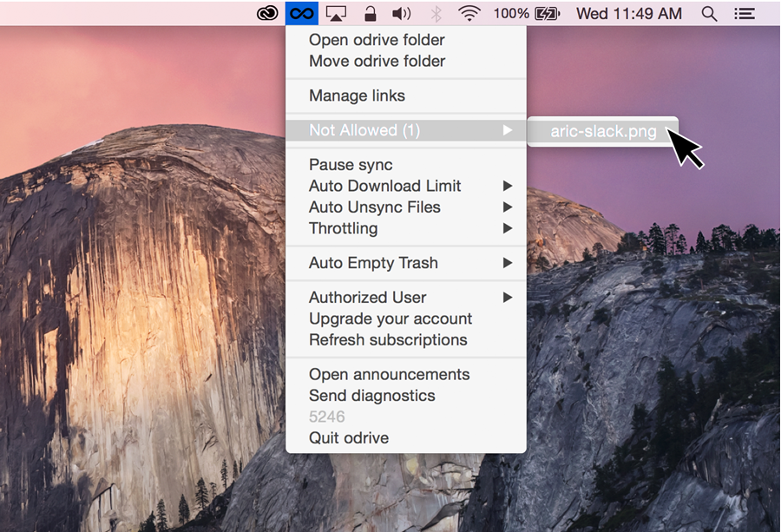The height and width of the screenshot is (532, 781).
Task: Expand the Authorized User arrow
Action: [x=508, y=298]
